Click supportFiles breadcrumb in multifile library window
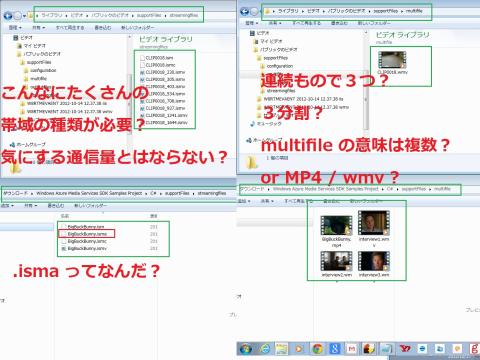The height and width of the screenshot is (360, 480). [386, 11]
